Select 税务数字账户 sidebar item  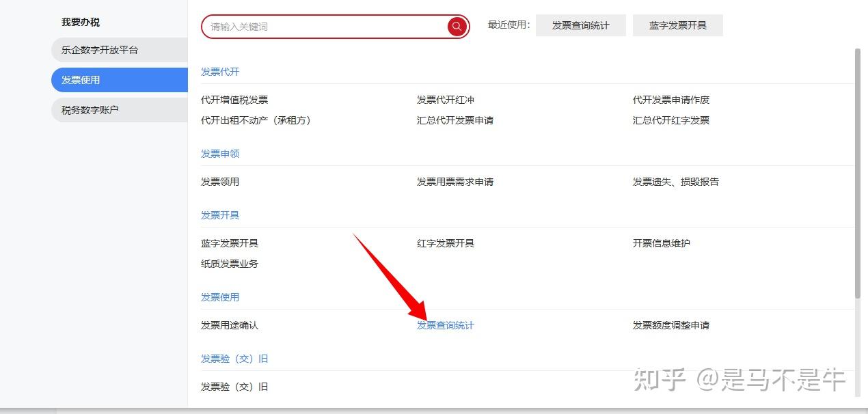(x=120, y=110)
